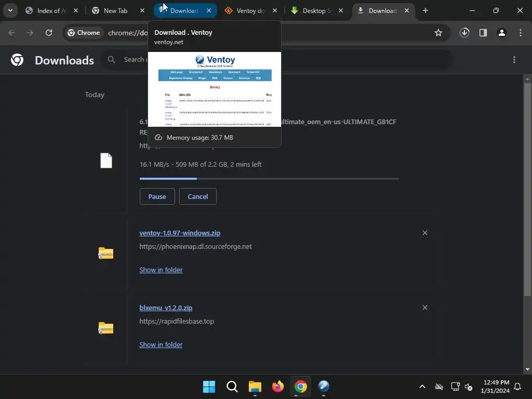Open the downloads bubble icon in toolbar

coord(464,33)
